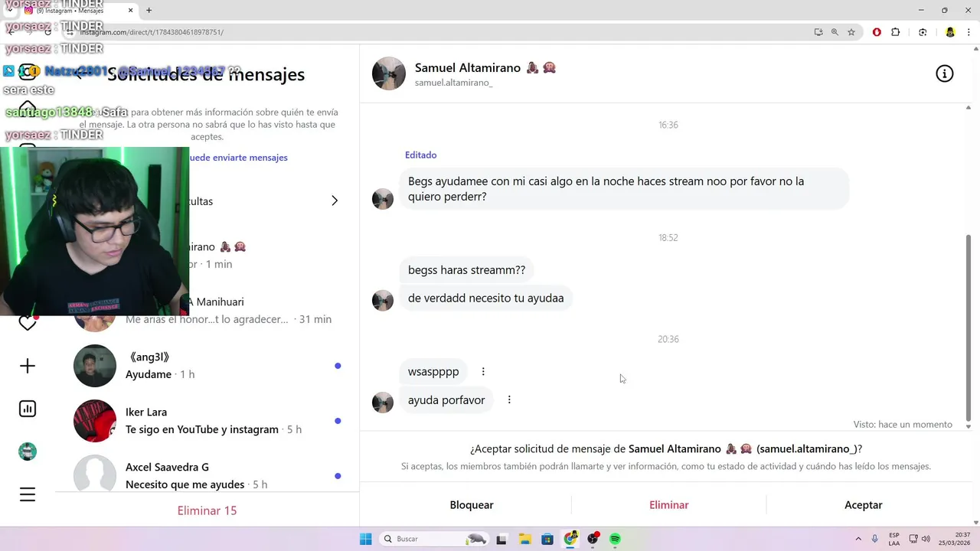Click 'Eliminar 15' below the requests list

[x=207, y=510]
